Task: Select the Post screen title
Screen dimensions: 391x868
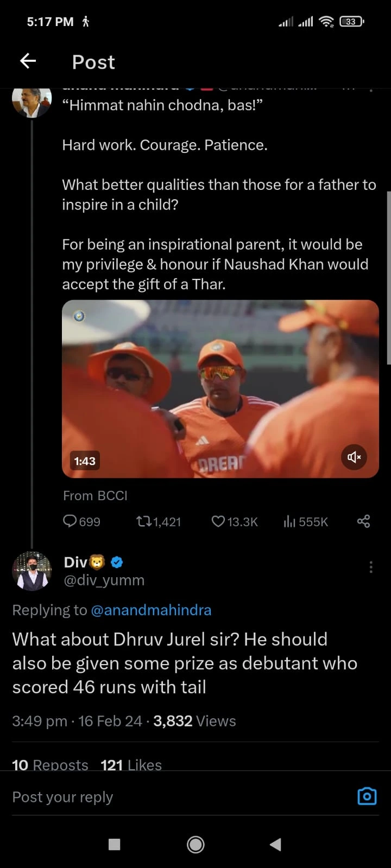Action: pos(93,62)
